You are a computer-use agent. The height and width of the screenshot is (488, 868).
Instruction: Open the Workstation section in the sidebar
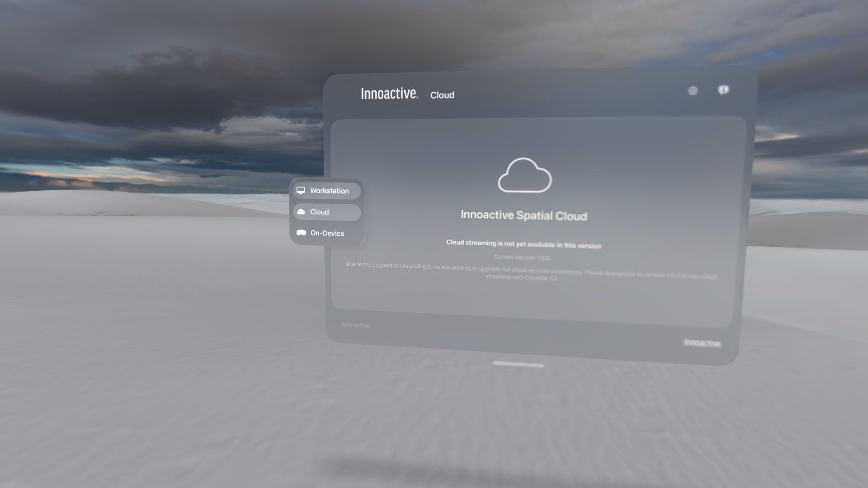[327, 191]
